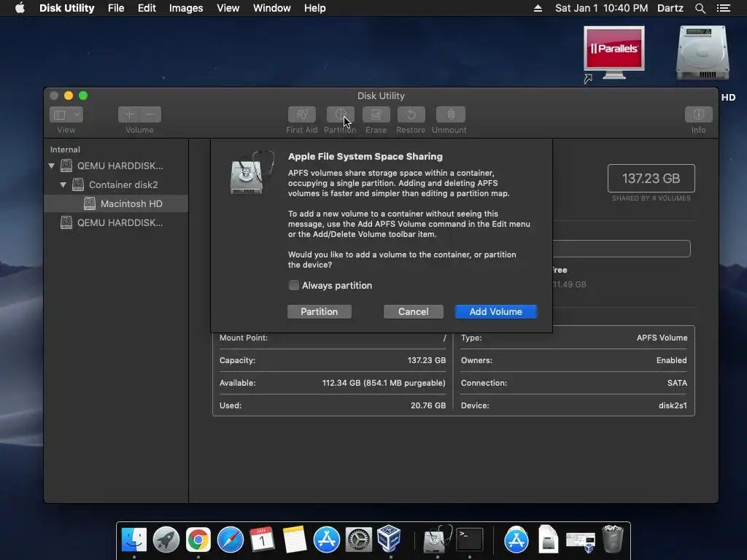Click the Cancel button

pyautogui.click(x=413, y=311)
